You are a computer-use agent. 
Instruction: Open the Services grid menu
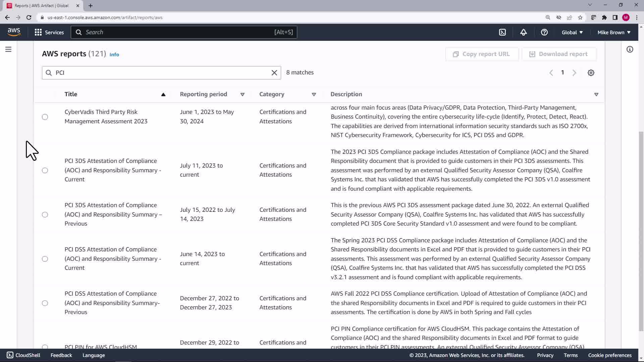click(x=49, y=32)
